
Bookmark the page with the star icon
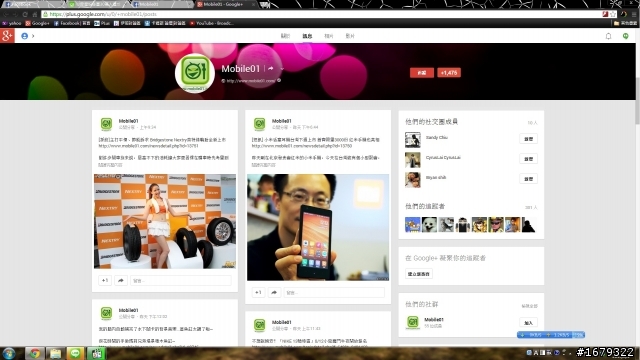pos(613,14)
